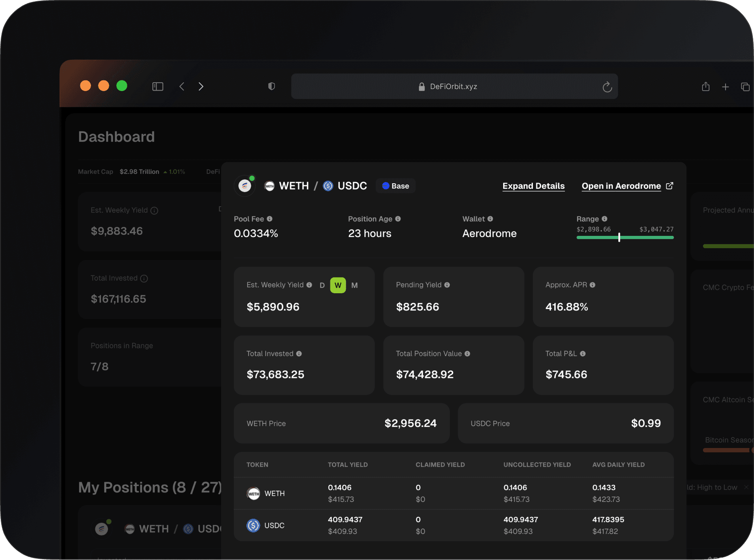Click Positions in Range value 7/8
This screenshot has height=560, width=754.
point(100,366)
